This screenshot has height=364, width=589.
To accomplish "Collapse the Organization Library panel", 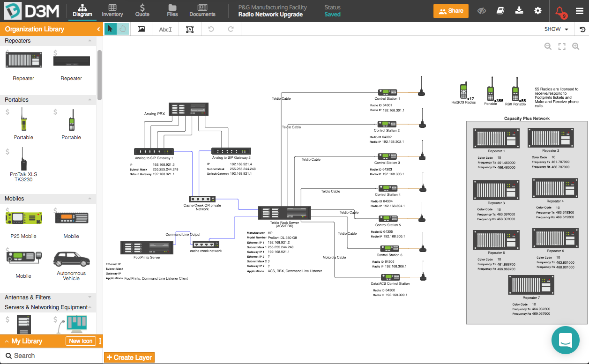I will click(98, 29).
